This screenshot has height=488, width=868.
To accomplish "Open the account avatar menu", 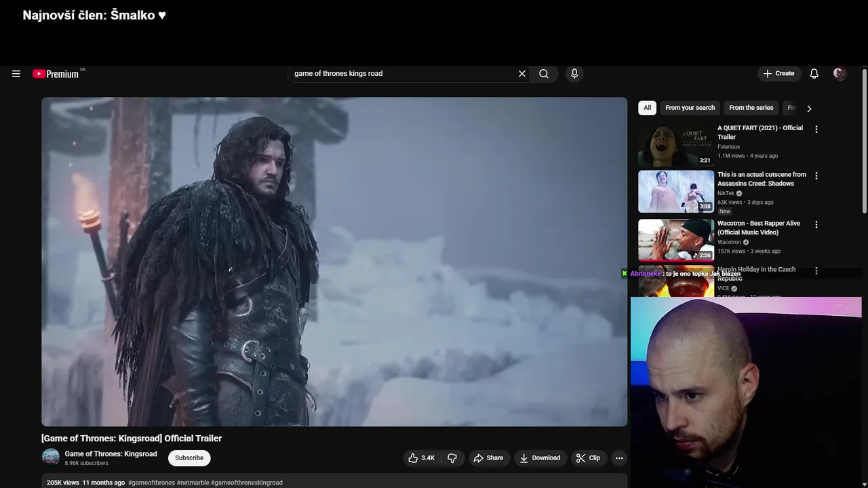I will pyautogui.click(x=840, y=74).
